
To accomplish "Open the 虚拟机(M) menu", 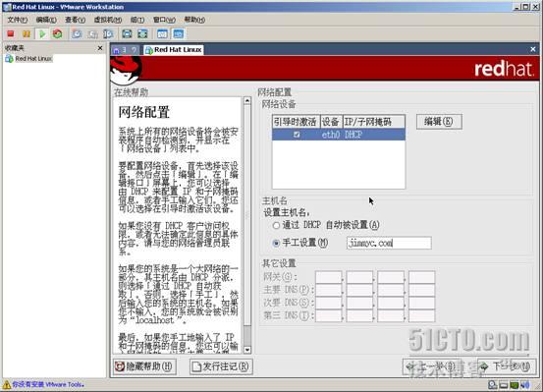I will coord(108,20).
